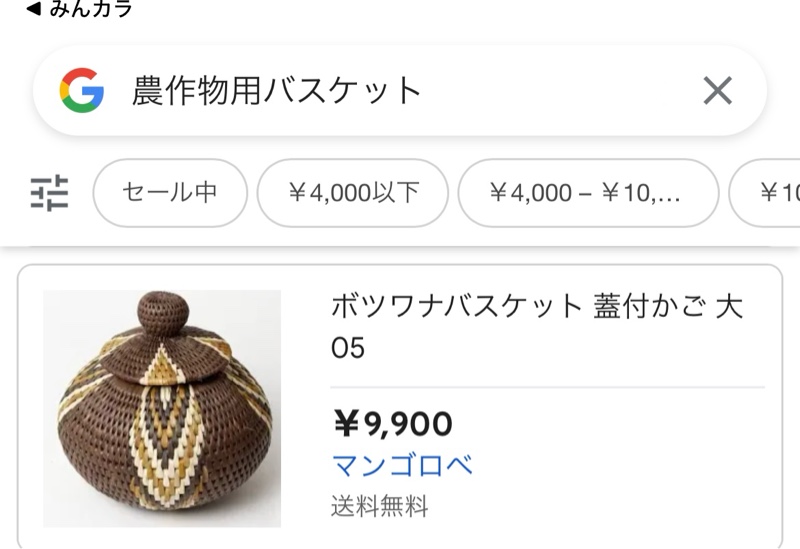Return to the みんカラ app label
This screenshot has width=800, height=549.
tap(91, 9)
